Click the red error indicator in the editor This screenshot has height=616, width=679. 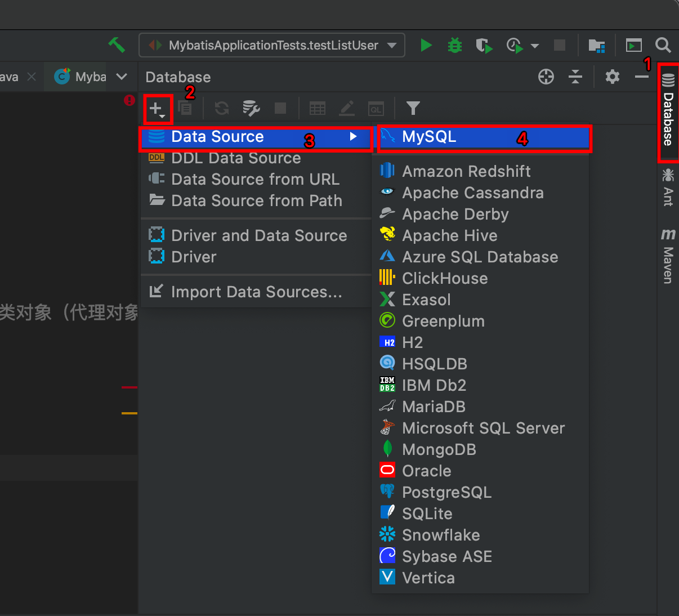(129, 100)
